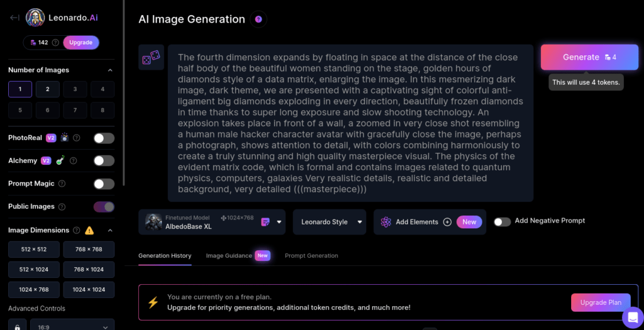Open the chat support bubble
This screenshot has width=644, height=330.
tap(632, 317)
